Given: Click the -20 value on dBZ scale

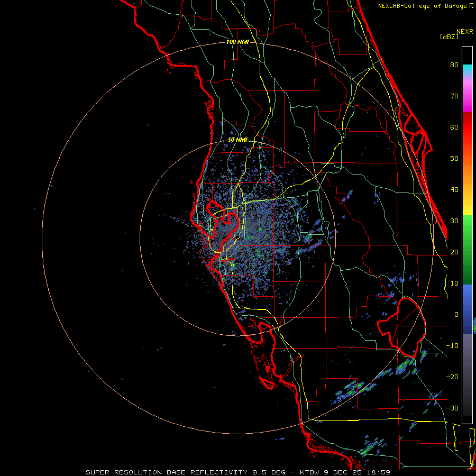Looking at the screenshot, I should 452,377.
